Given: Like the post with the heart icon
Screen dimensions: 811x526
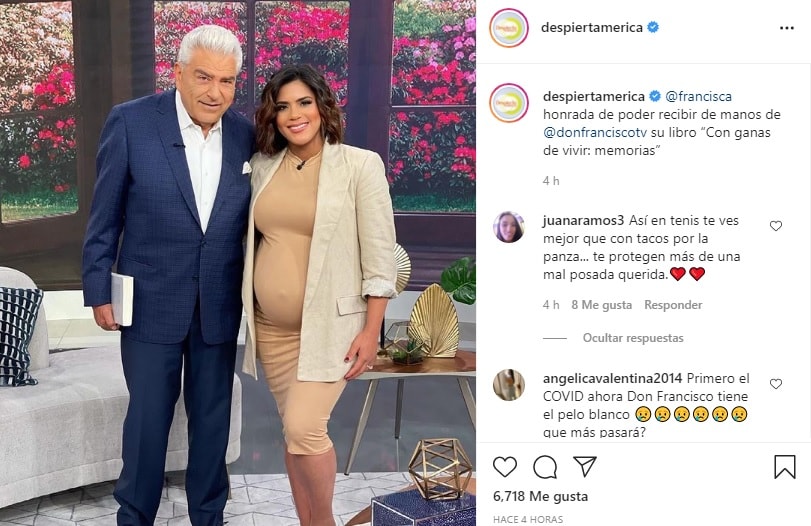Looking at the screenshot, I should click(505, 467).
